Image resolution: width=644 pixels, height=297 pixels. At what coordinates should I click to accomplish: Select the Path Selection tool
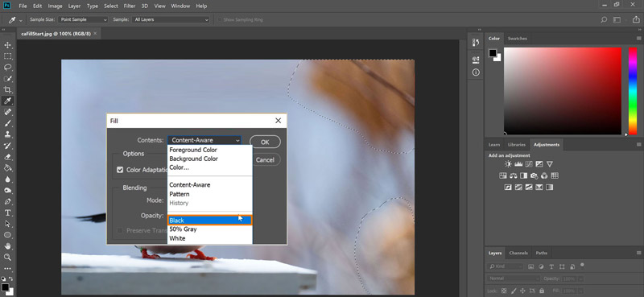[7, 224]
